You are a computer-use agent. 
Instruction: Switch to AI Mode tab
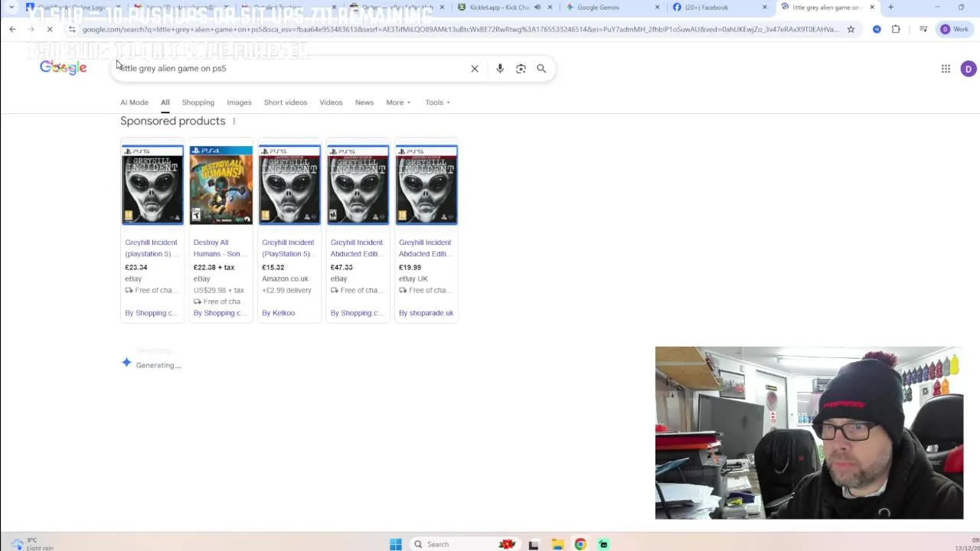(x=134, y=103)
